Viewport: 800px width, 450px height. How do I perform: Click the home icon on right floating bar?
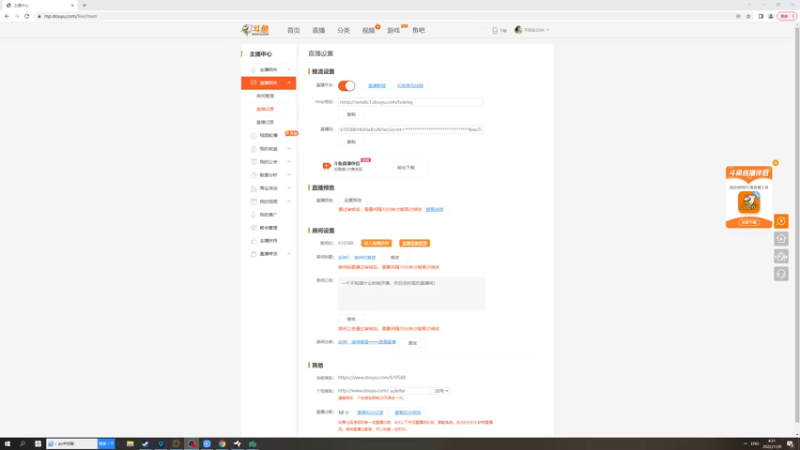pyautogui.click(x=781, y=239)
